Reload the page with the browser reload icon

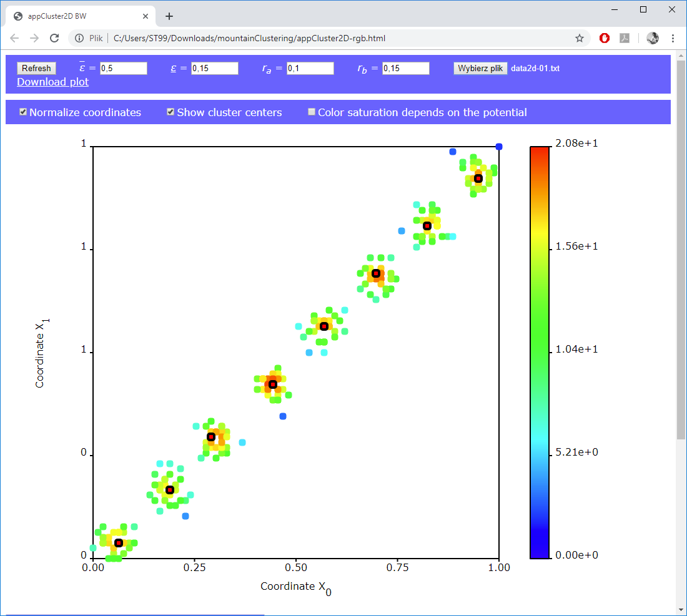pyautogui.click(x=55, y=38)
